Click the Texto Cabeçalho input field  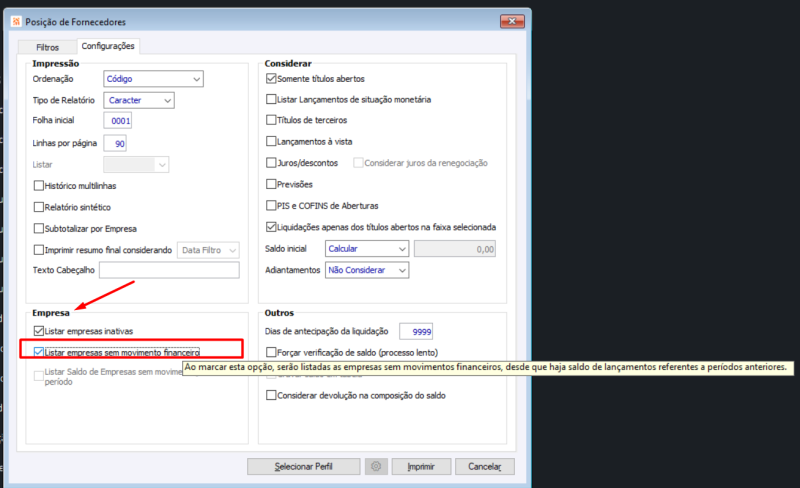[x=169, y=270]
